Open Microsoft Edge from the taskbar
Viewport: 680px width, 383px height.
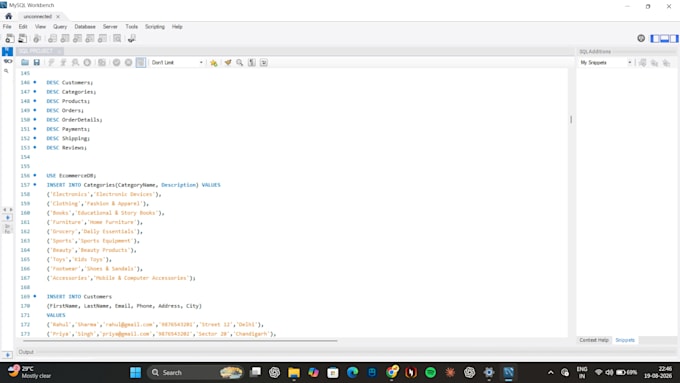click(x=352, y=372)
